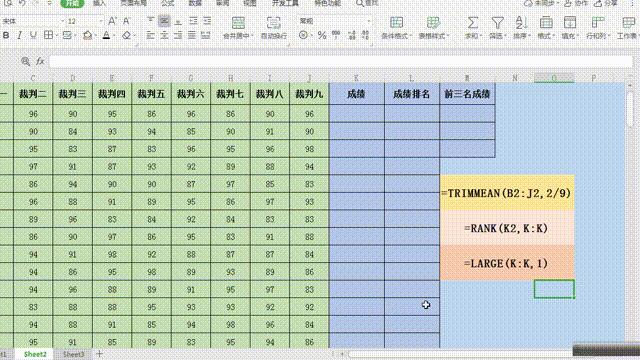Viewport: 640px width, 360px height.
Task: Click the fill color bucket icon
Action: point(87,36)
